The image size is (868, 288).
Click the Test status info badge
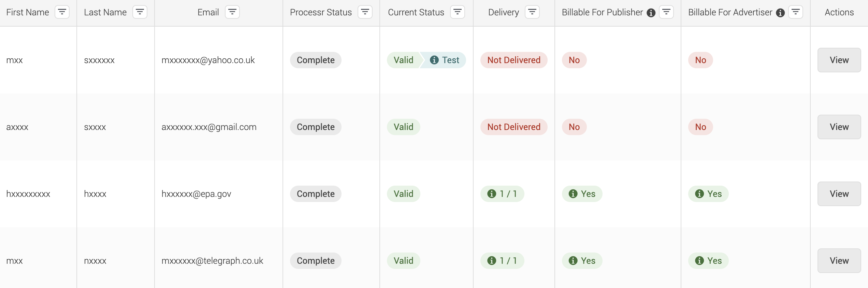(443, 60)
